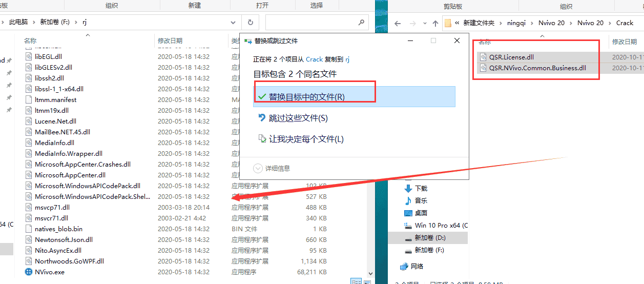Go to 此电脑 breadcrumb in left window

pyautogui.click(x=18, y=22)
